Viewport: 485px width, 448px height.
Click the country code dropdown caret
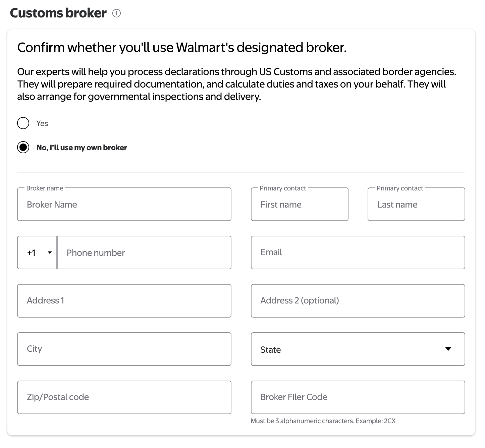[x=50, y=253]
